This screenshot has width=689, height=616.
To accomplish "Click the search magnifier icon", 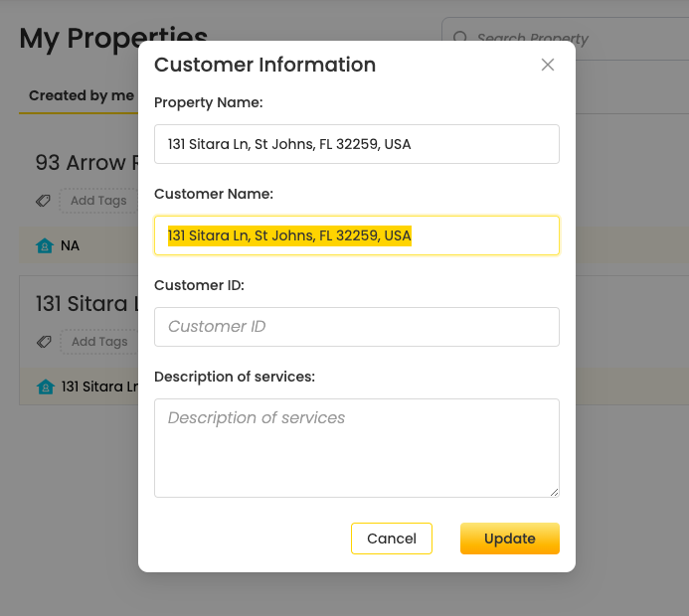I will pyautogui.click(x=460, y=38).
